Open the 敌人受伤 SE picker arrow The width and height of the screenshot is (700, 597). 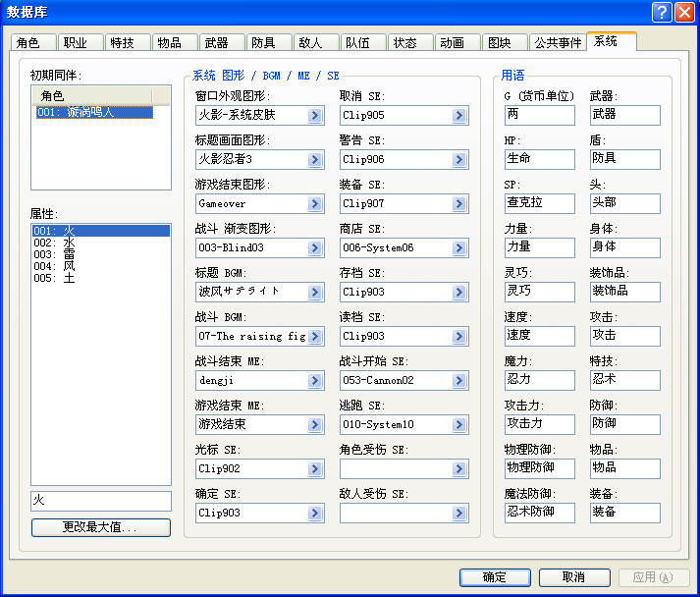pos(458,514)
